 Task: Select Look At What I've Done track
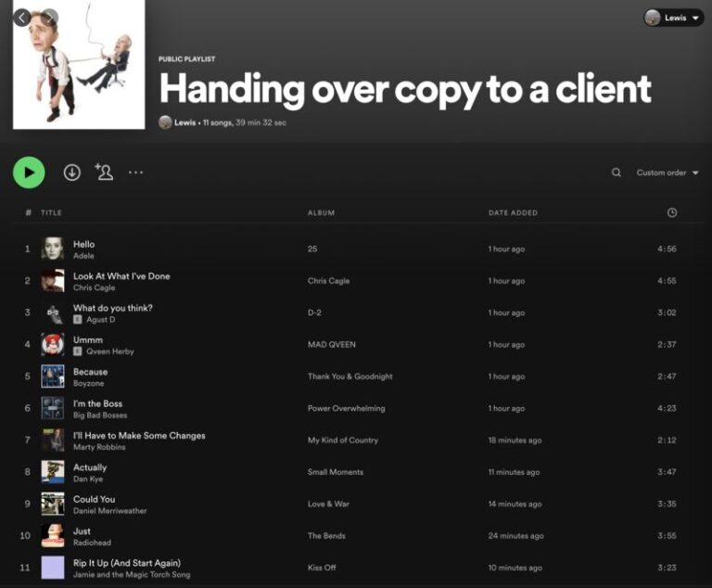[121, 275]
